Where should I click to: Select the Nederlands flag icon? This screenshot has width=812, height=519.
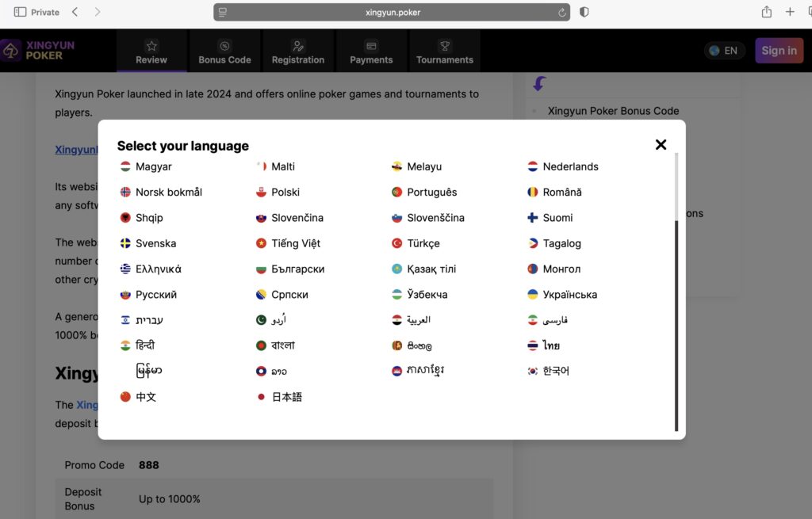pos(532,166)
